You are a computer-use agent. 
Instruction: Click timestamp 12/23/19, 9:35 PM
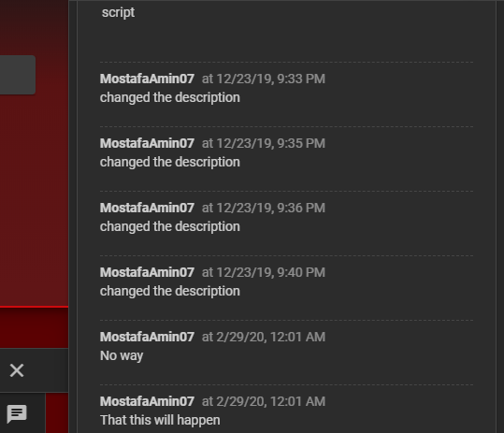coord(264,143)
